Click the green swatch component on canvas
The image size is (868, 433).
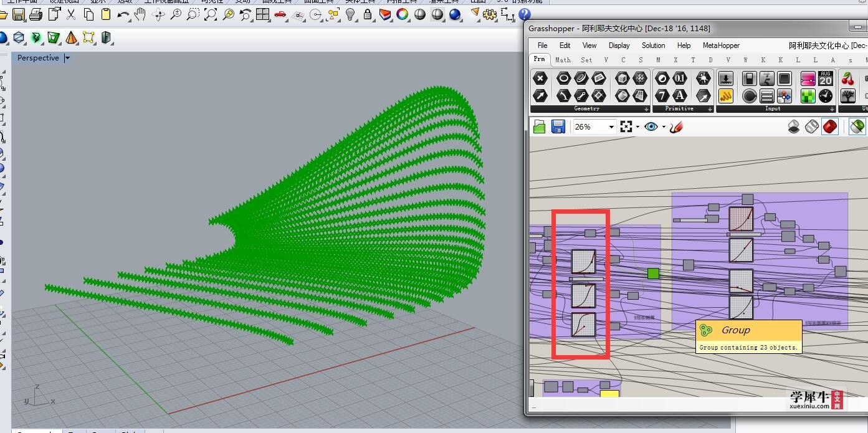pyautogui.click(x=652, y=274)
